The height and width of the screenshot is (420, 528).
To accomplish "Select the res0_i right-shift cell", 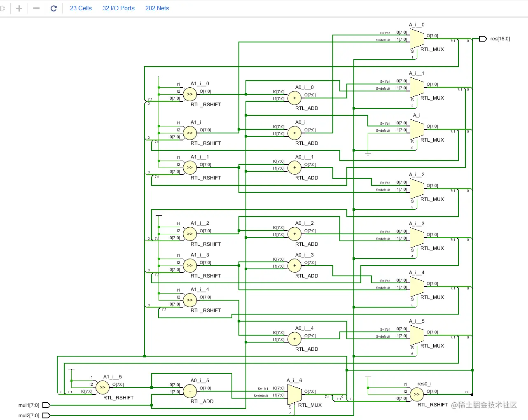I will coord(417,394).
